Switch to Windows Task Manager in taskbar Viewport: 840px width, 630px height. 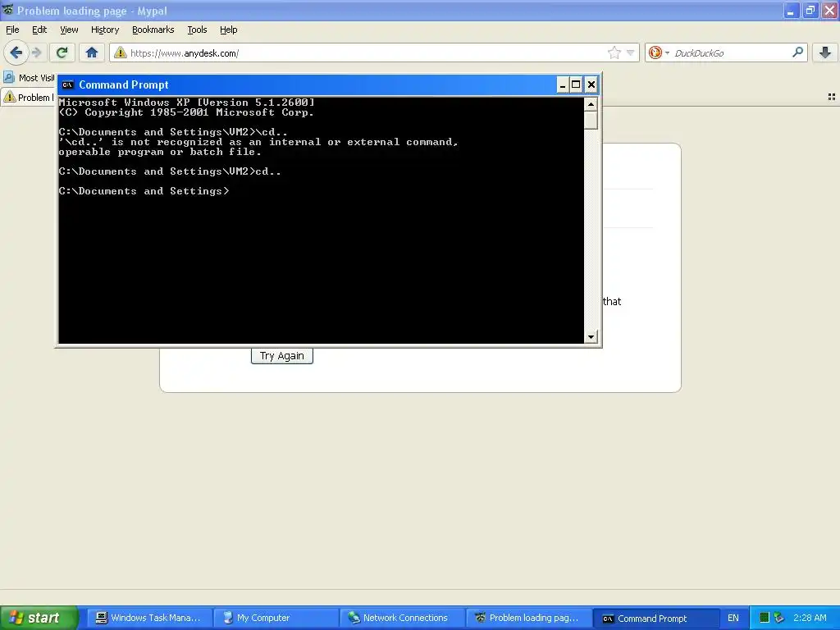point(149,618)
